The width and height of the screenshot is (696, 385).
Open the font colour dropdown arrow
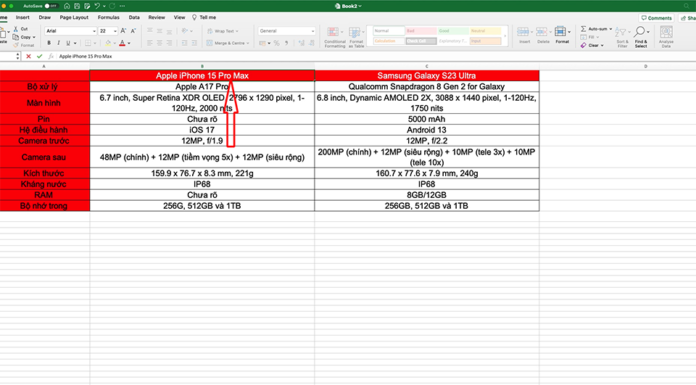[x=129, y=44]
